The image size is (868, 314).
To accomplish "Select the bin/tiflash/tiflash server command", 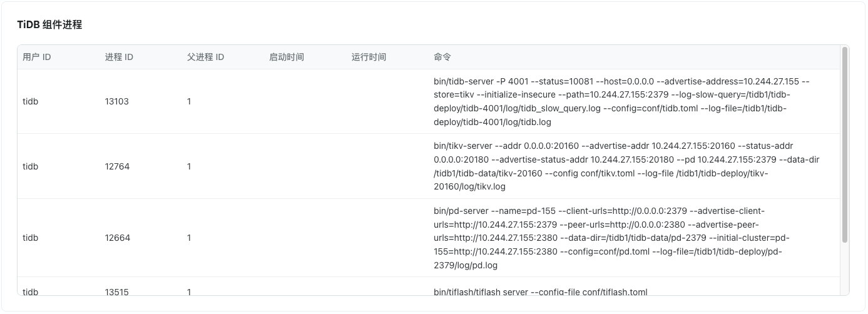I will [x=540, y=291].
